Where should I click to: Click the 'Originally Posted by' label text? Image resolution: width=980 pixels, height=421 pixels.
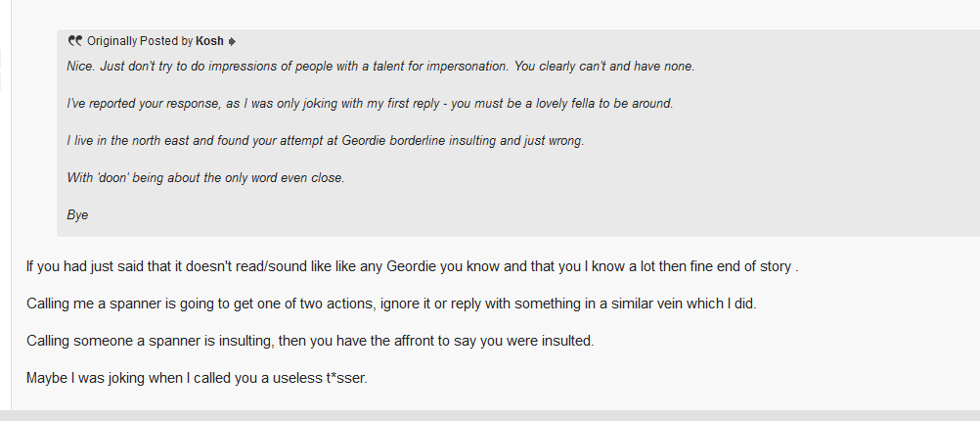[140, 41]
